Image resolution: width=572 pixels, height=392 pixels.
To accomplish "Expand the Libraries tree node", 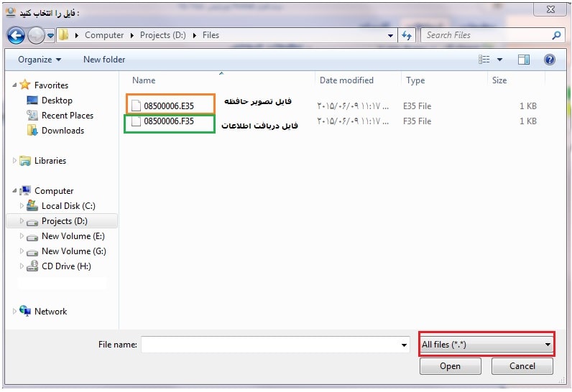I will [14, 160].
